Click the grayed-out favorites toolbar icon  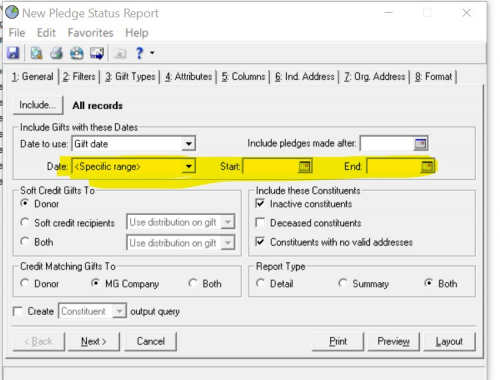(120, 53)
